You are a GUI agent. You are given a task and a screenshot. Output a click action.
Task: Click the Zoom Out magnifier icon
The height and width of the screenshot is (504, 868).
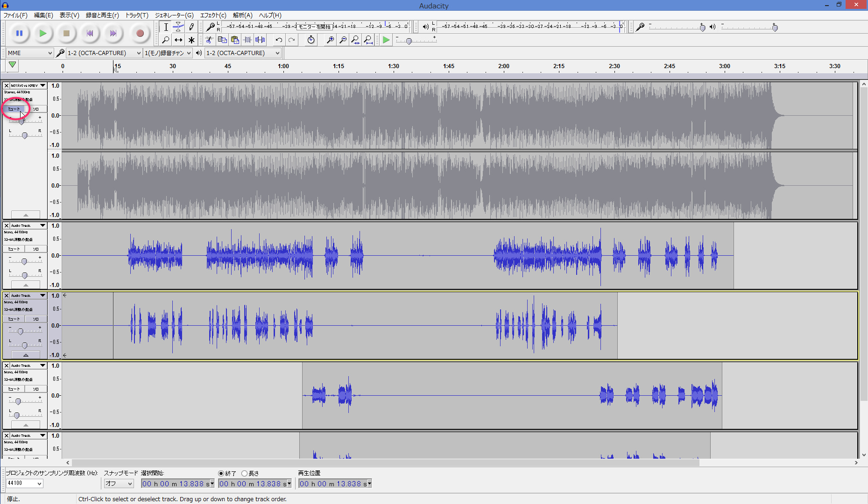click(343, 40)
